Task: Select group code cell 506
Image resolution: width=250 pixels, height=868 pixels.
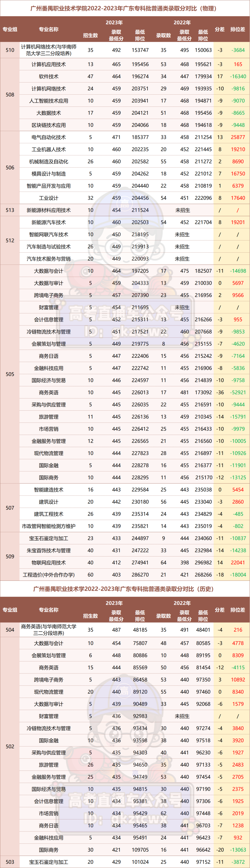Action: [10, 168]
